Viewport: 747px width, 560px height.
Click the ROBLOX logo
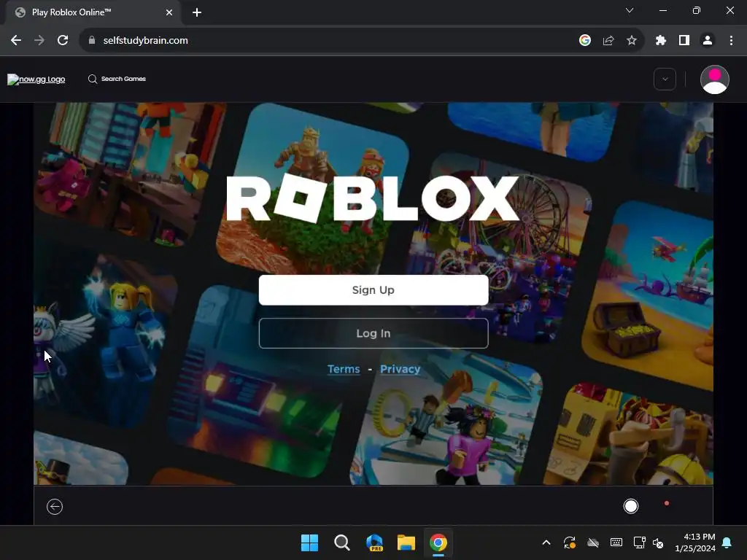(x=373, y=198)
